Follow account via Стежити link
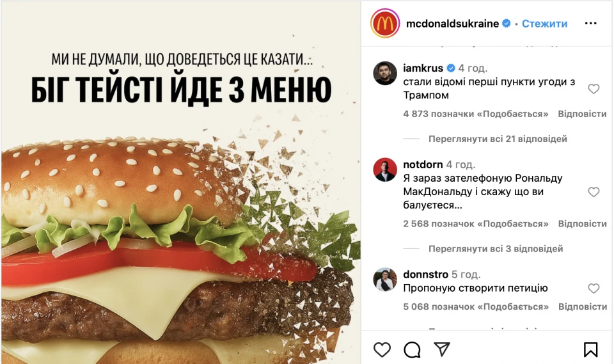614x364 pixels. tap(544, 24)
